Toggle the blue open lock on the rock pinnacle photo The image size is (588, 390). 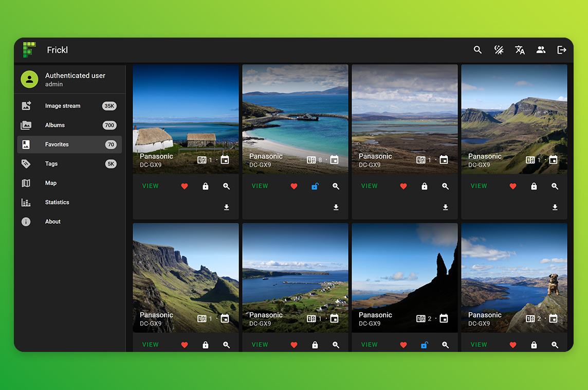[x=425, y=345]
